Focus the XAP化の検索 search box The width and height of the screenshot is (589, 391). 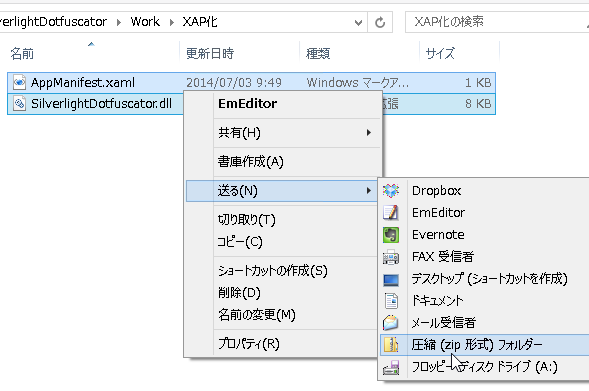(497, 22)
